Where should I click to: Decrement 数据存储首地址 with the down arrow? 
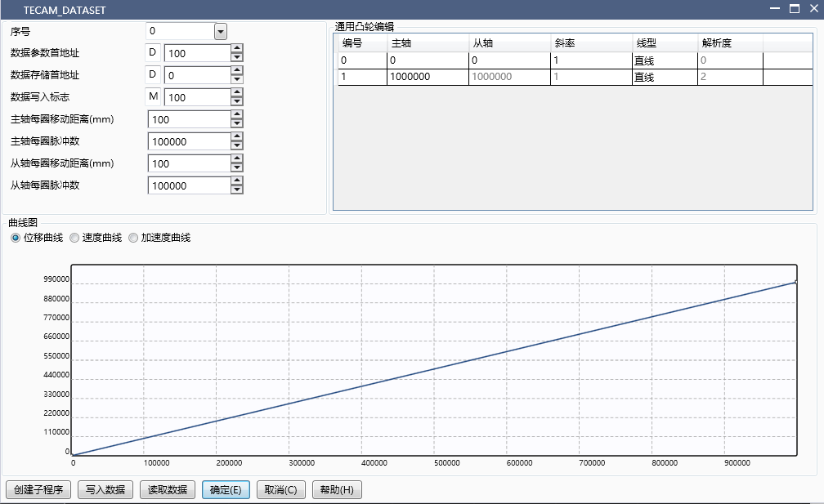[x=236, y=78]
